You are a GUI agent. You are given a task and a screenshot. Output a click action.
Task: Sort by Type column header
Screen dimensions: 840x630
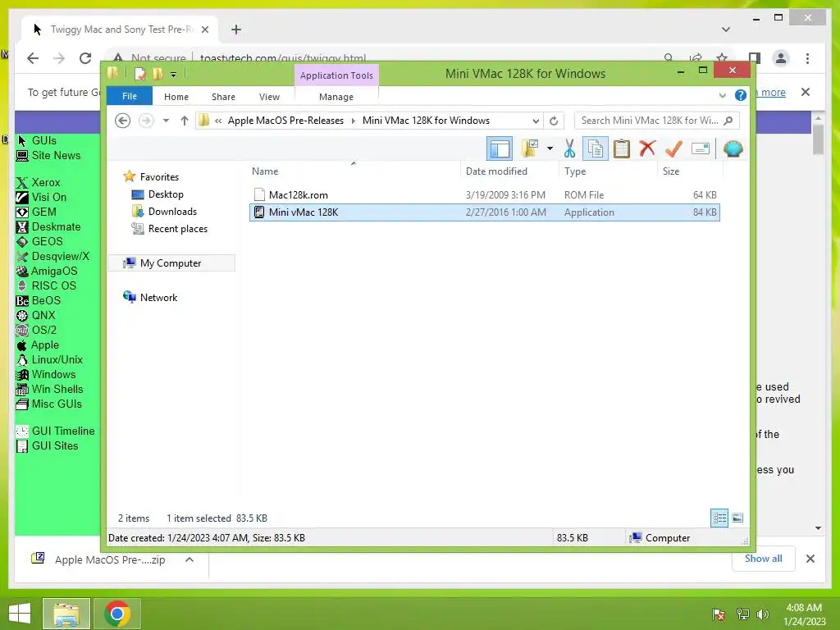pos(575,171)
